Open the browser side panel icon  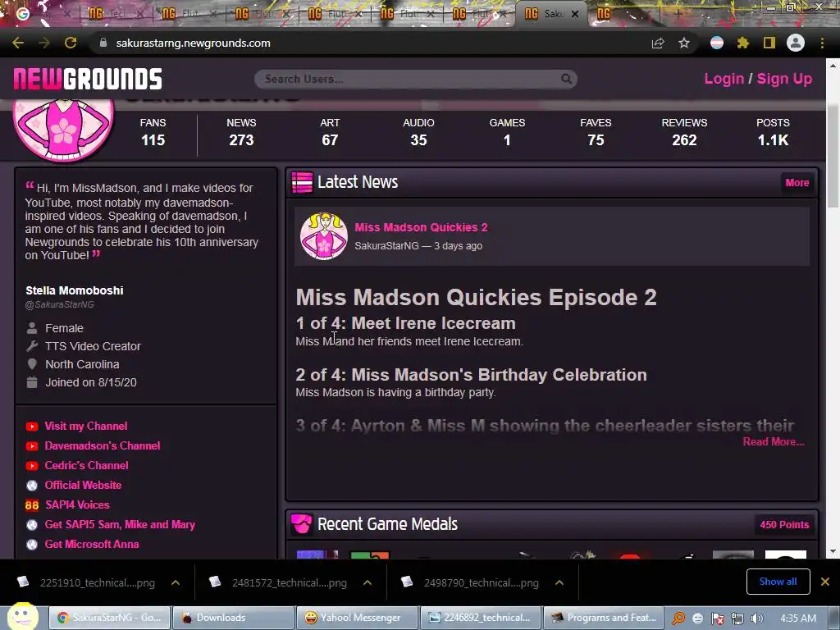769,43
